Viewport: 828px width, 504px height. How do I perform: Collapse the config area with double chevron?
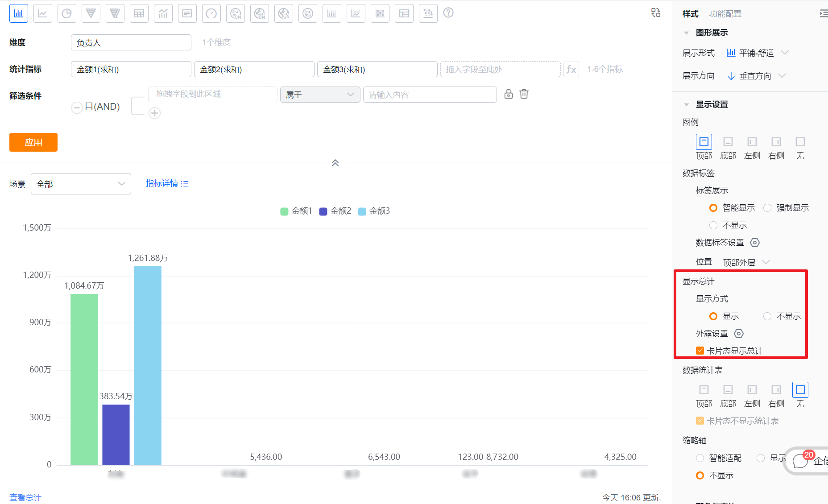[335, 163]
